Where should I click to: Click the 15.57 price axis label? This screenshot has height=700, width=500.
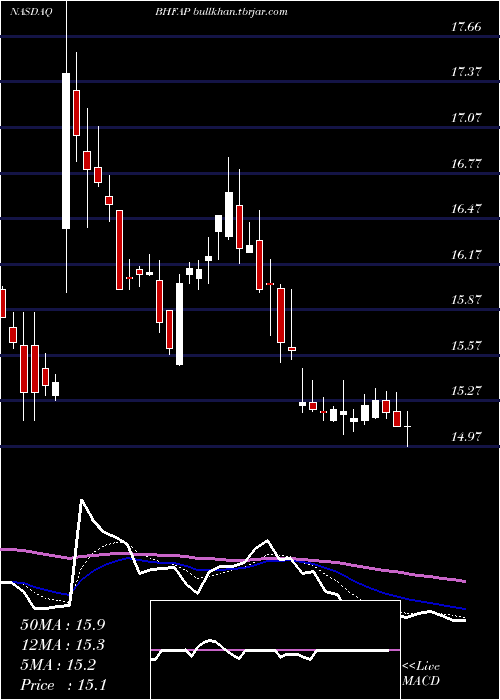466,346
